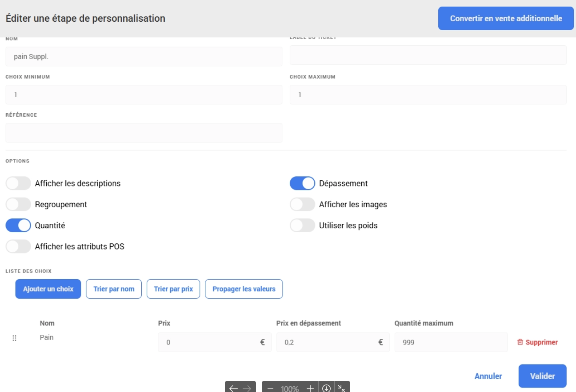Click Ajouter un choix button
The width and height of the screenshot is (576, 392).
[x=48, y=289]
